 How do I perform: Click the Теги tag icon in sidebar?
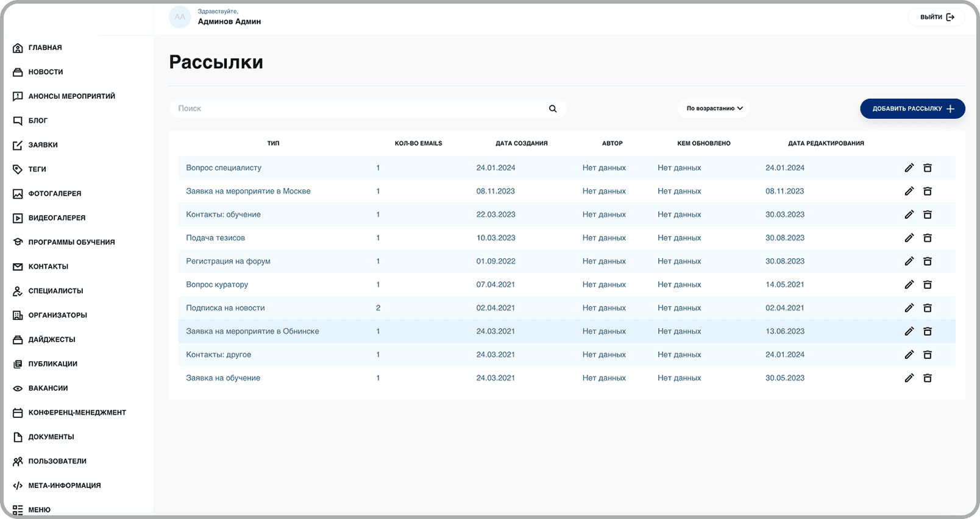(x=18, y=169)
